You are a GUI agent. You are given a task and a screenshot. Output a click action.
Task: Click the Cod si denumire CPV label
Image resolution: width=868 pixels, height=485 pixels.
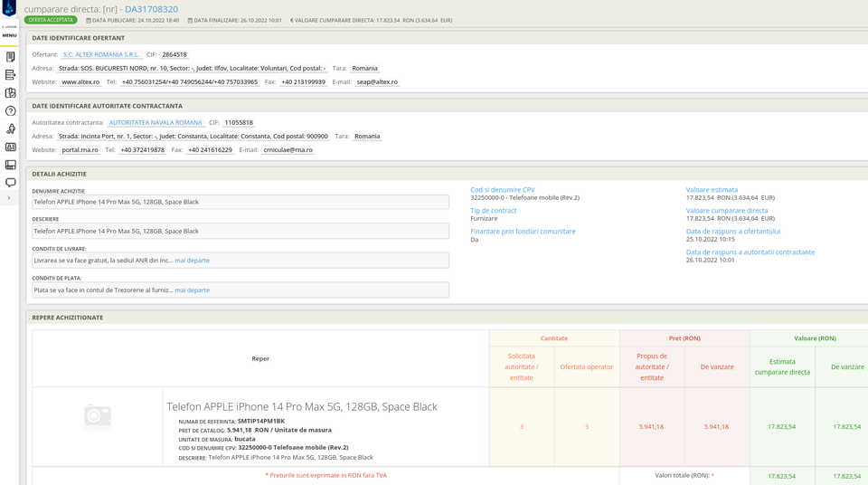pyautogui.click(x=503, y=189)
